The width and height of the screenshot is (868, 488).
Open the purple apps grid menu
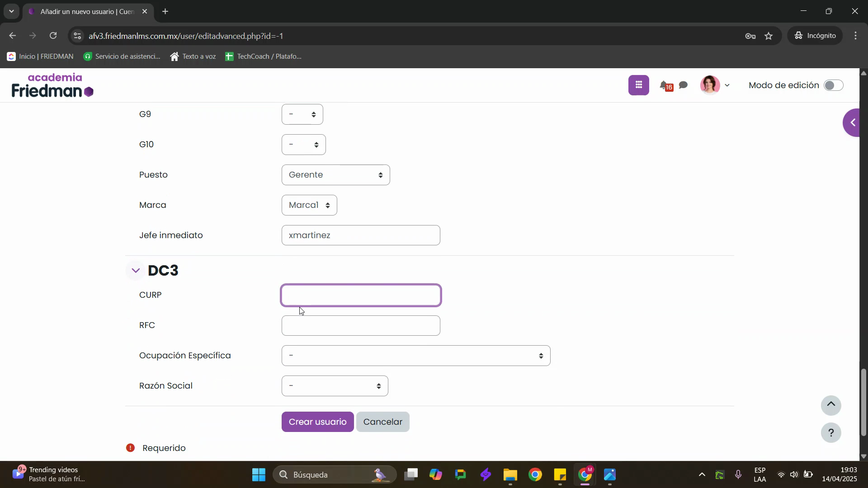click(638, 85)
